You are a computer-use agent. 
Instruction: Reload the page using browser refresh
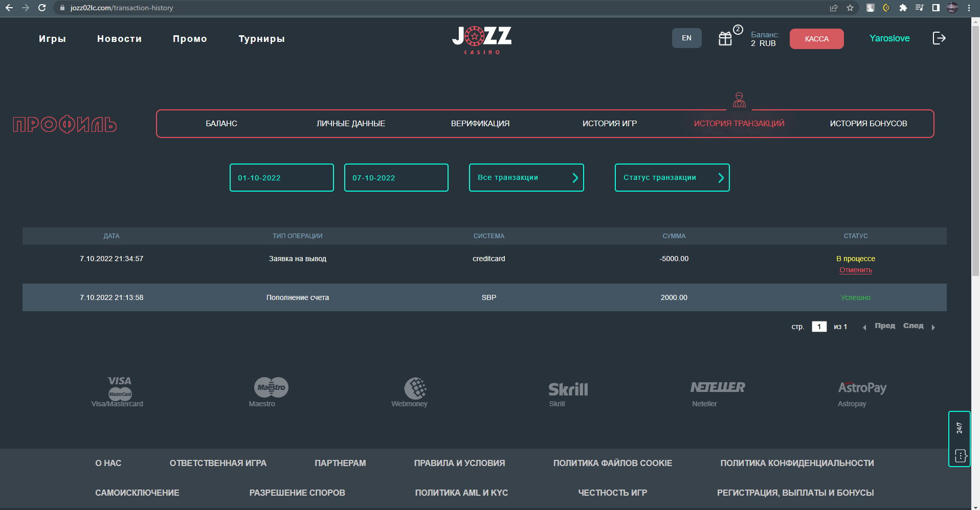pyautogui.click(x=42, y=8)
